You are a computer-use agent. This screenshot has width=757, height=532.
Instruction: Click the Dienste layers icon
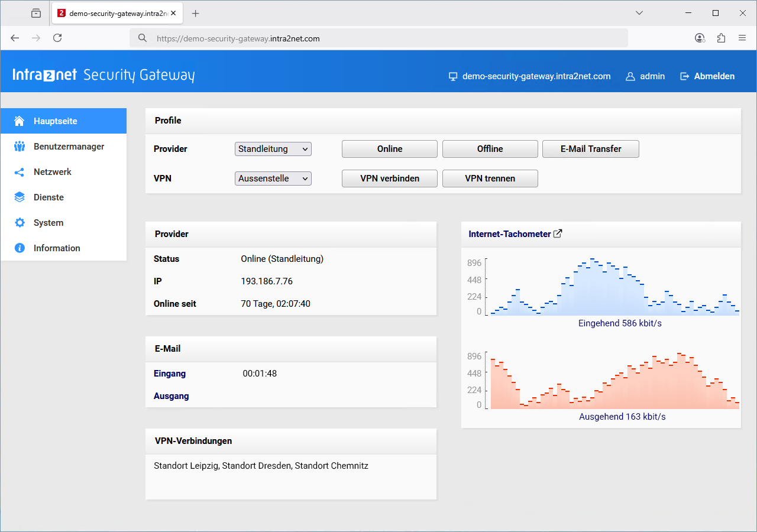(20, 197)
